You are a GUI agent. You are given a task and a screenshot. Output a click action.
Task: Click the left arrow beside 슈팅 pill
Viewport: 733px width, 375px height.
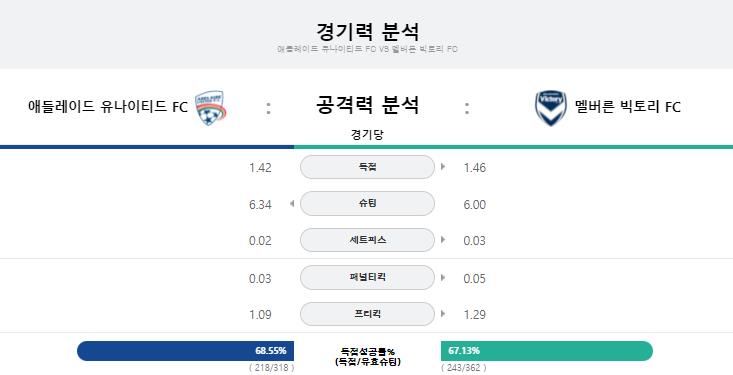click(x=292, y=203)
